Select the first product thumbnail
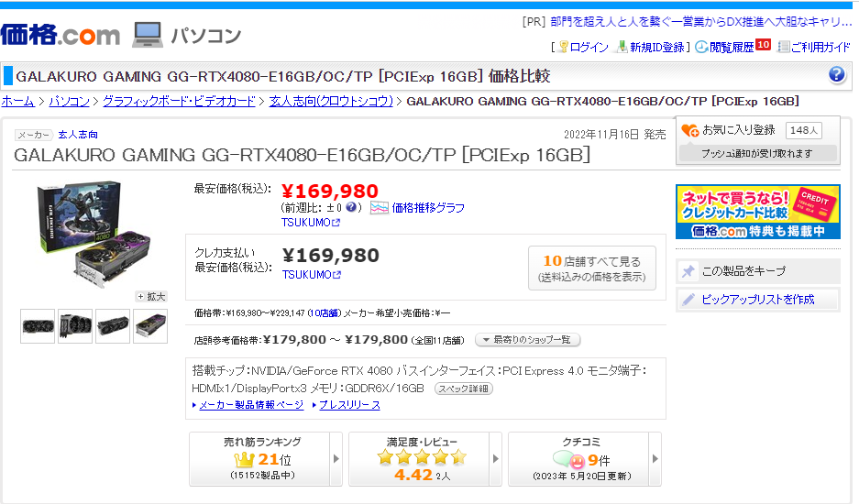Viewport: 859px width, 504px height. [38, 326]
